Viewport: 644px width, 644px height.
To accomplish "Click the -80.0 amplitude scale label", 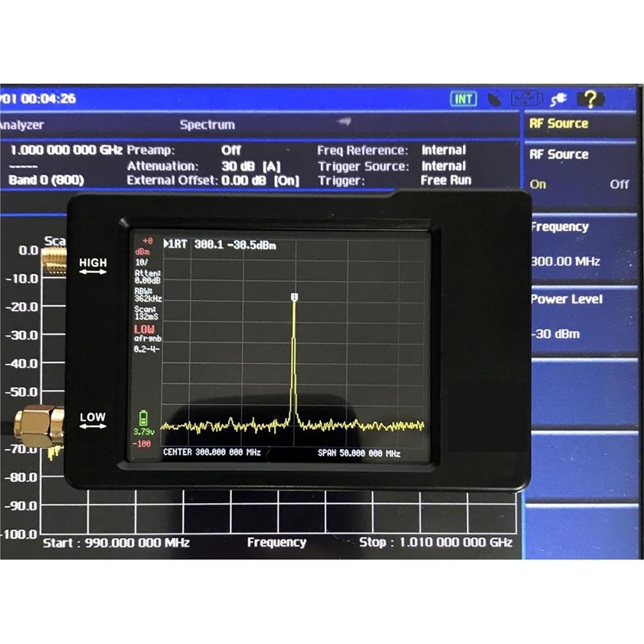I will pos(21,477).
